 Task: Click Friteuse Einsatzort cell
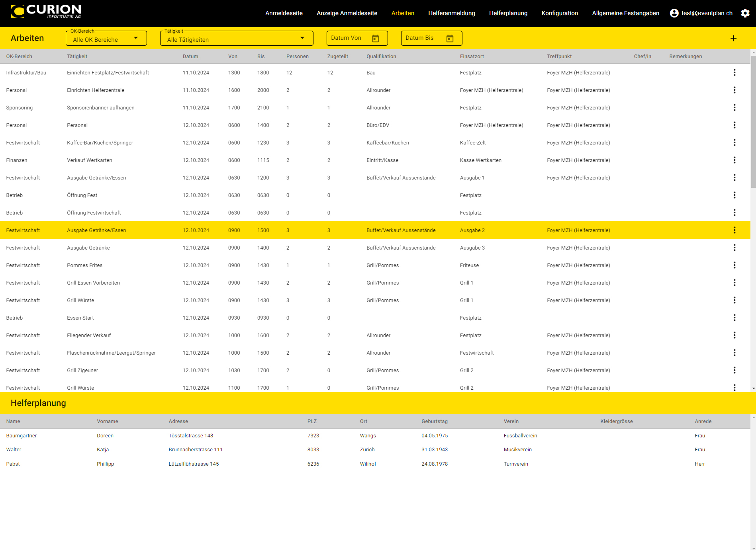coord(469,265)
